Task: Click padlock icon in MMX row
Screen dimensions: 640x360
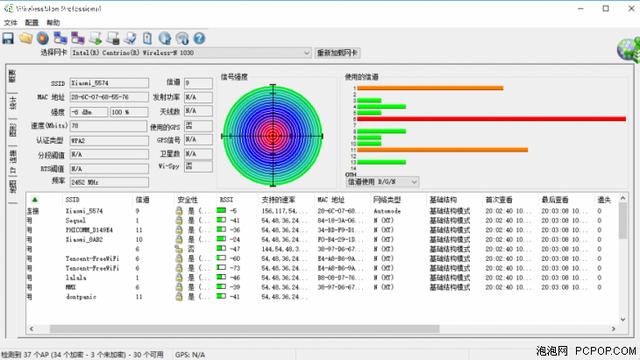Action: click(179, 287)
